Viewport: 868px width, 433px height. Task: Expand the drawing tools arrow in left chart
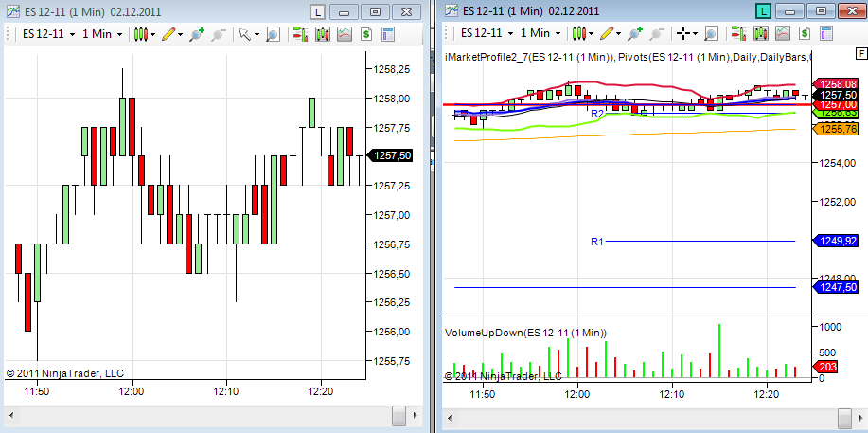coord(181,34)
